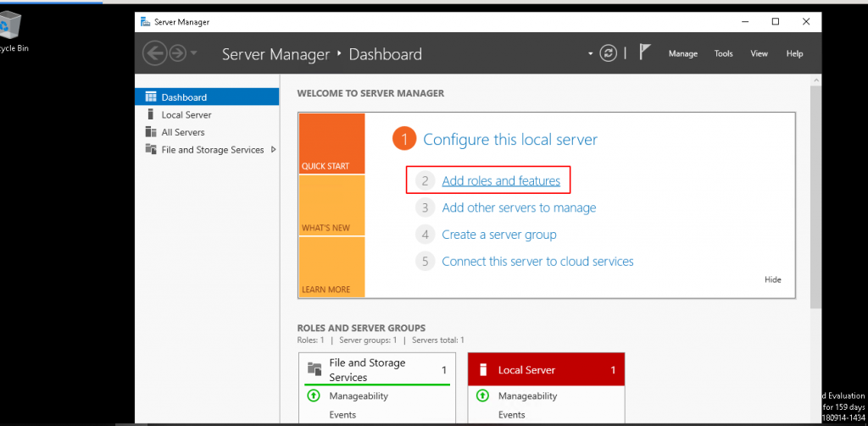Click the Local Server tile icon
The image size is (868, 426).
[x=482, y=369]
